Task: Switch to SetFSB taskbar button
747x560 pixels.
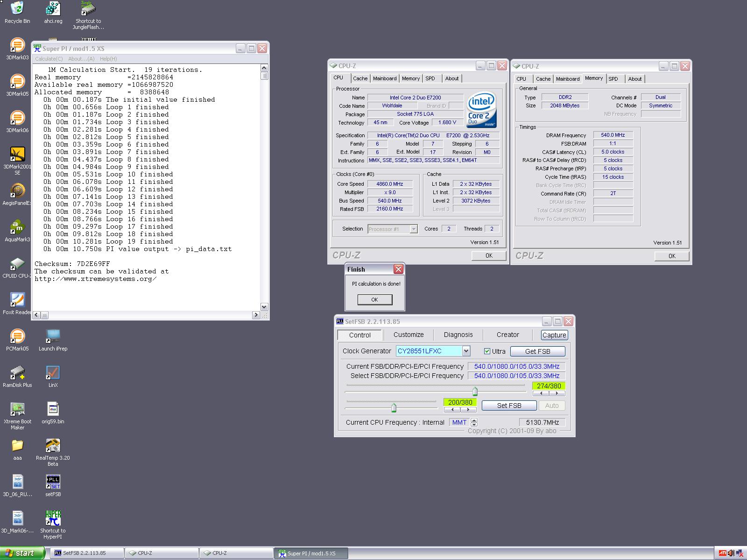Action: click(x=87, y=553)
